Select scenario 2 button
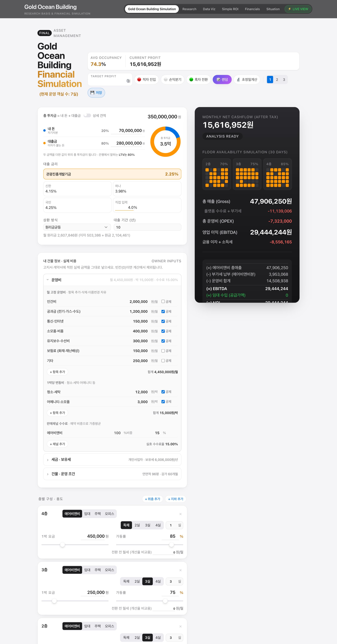Viewport: 337px width, 644px height. click(277, 79)
